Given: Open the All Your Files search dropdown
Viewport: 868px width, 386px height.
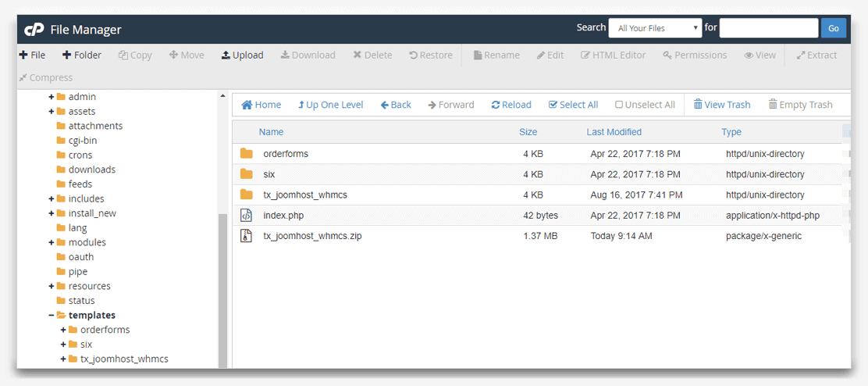Looking at the screenshot, I should 655,28.
